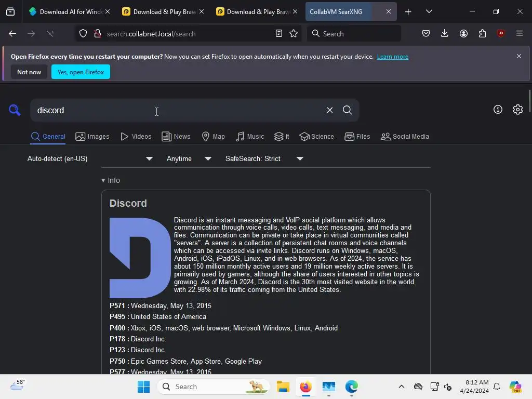Select 'P495 : United States of America' text

click(158, 316)
